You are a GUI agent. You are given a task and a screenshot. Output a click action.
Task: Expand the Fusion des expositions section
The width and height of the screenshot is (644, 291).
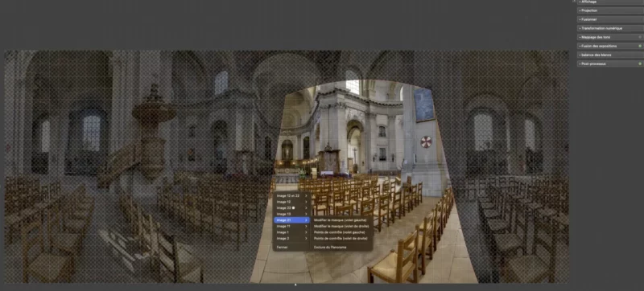610,46
